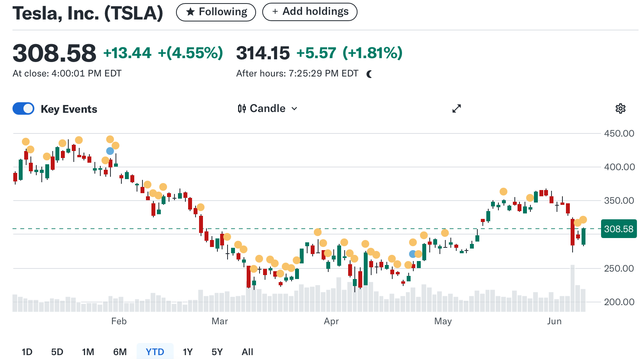Click the +13.44 price change value
Viewport: 644px width, 359px height.
point(127,53)
